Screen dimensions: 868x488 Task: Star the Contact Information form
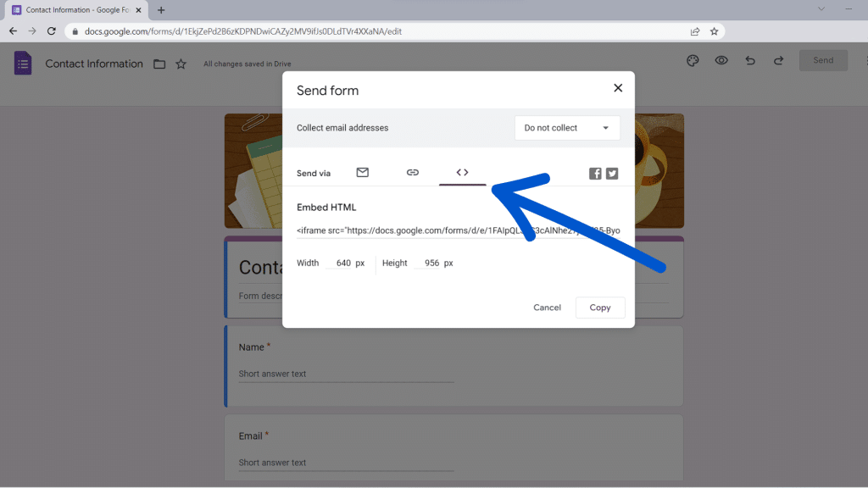[x=181, y=63]
